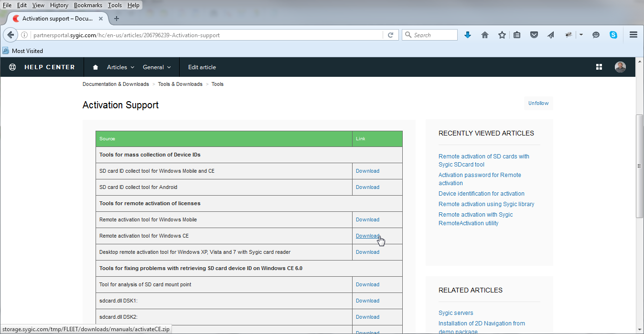Click the Most Visited bookmark label

pos(27,51)
